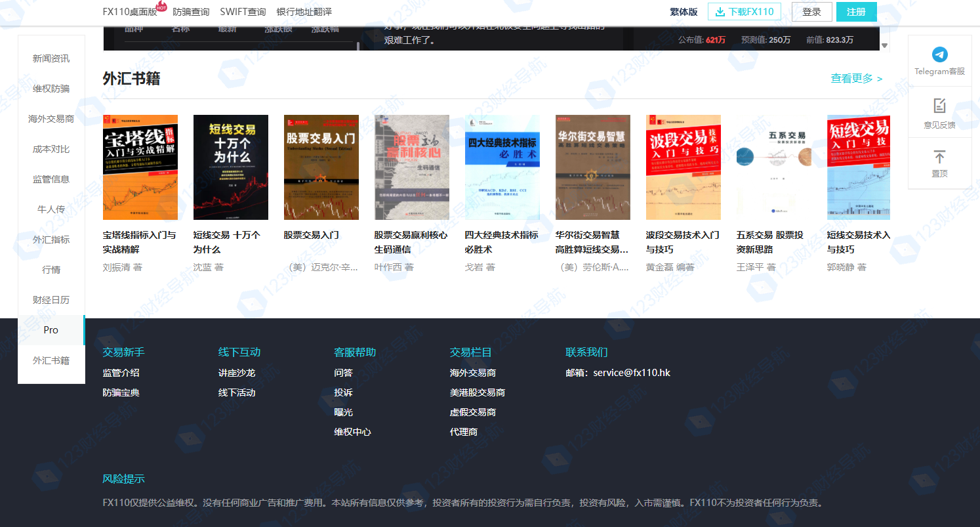Click the 意见反馈 feedback icon
The image size is (980, 527).
[939, 106]
